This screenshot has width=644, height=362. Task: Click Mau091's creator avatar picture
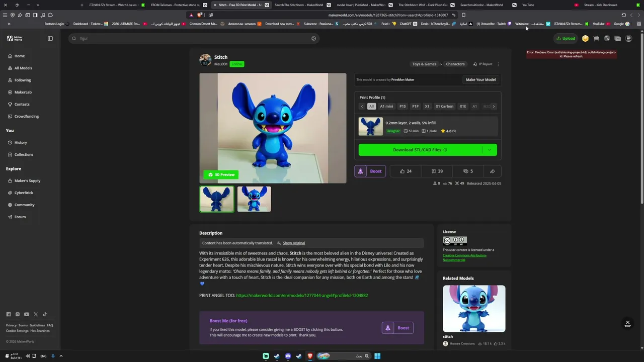205,60
